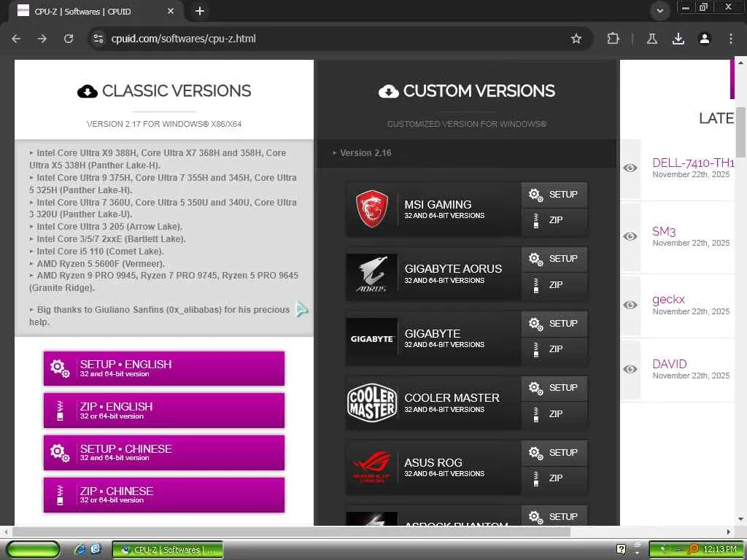Download SETUP • CHINESE classic version

(164, 452)
